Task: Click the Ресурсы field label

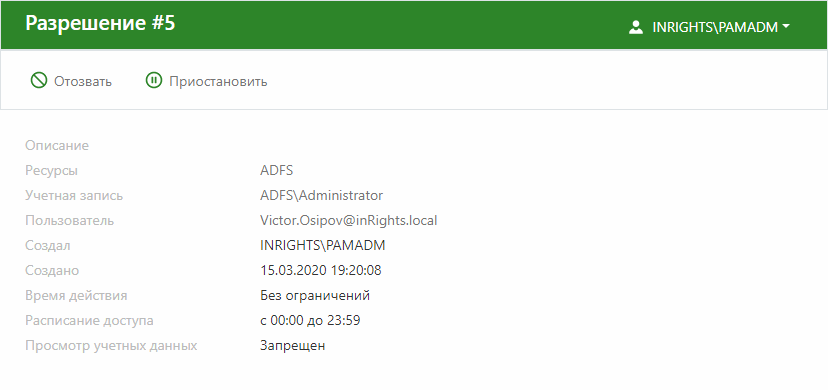Action: [51, 171]
